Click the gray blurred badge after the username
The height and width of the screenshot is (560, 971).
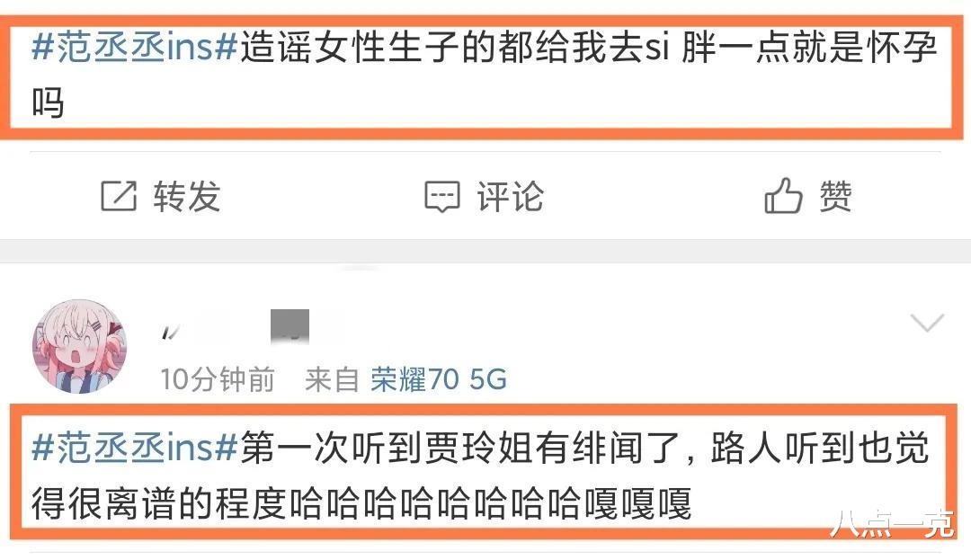pyautogui.click(x=290, y=325)
